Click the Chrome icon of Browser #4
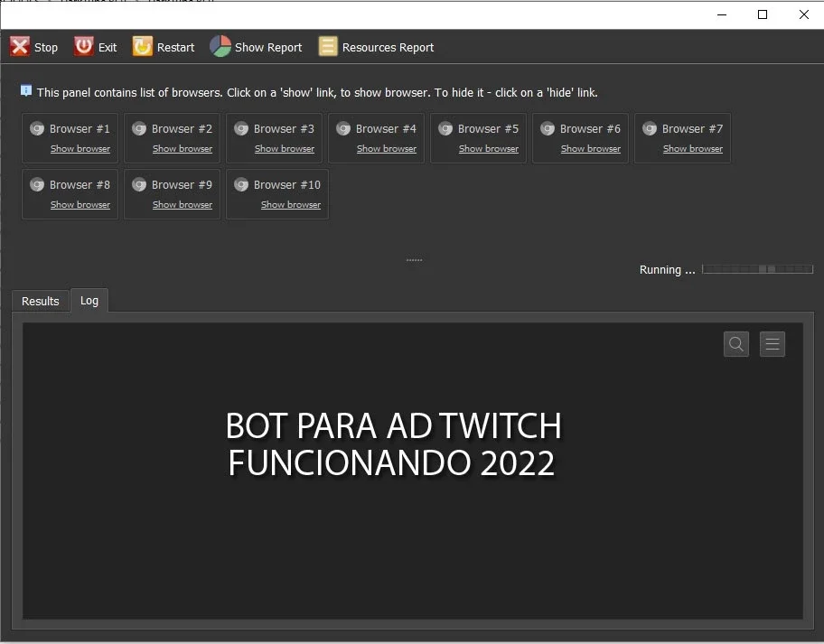The image size is (824, 644). (x=343, y=128)
